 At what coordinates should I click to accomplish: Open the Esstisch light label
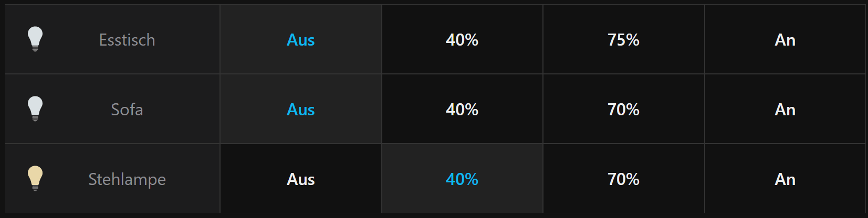coord(127,40)
